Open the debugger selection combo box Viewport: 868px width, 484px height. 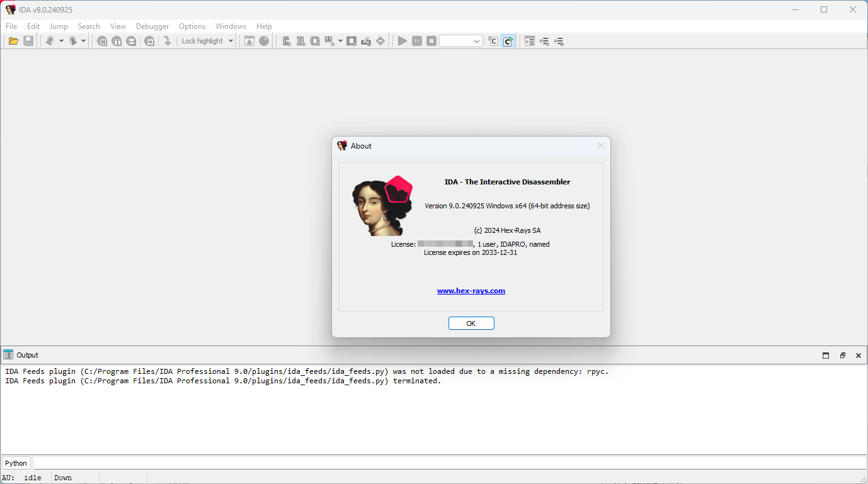point(460,41)
